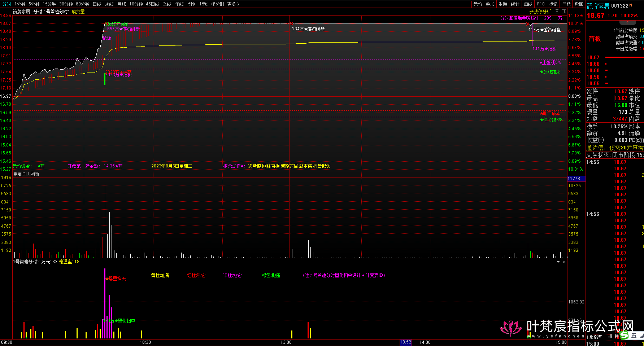Viewport: 644px width, 346px height.
Task: Click 概念炒作 concept text row
Action: (x=277, y=166)
